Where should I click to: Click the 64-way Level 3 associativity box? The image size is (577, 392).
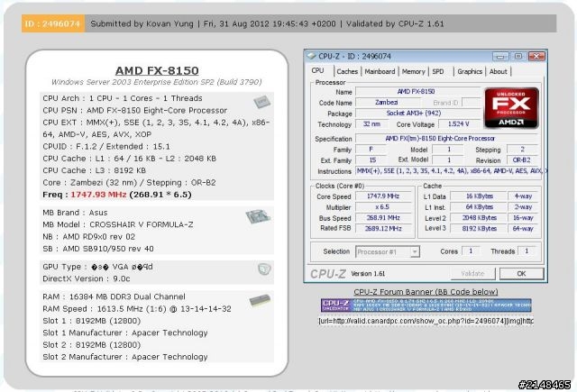(x=523, y=228)
